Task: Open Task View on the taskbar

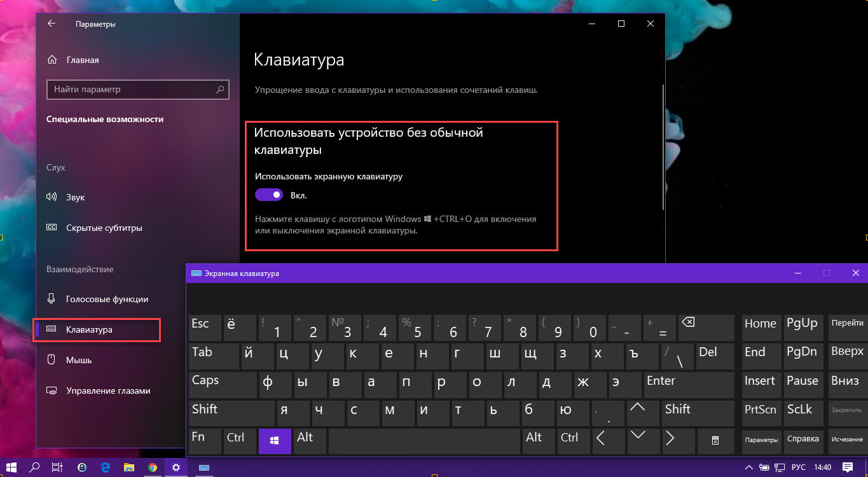Action: coord(58,467)
